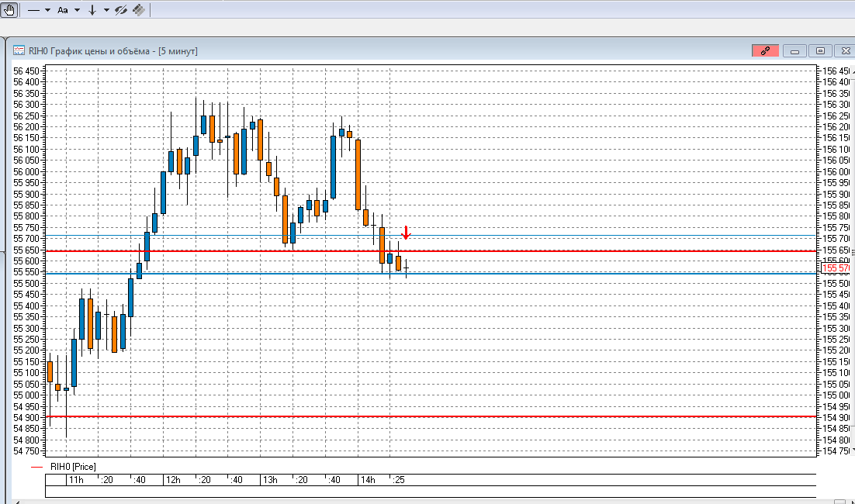This screenshot has width=855, height=504.
Task: Open the arrow marker dropdown arrow
Action: coord(106,10)
